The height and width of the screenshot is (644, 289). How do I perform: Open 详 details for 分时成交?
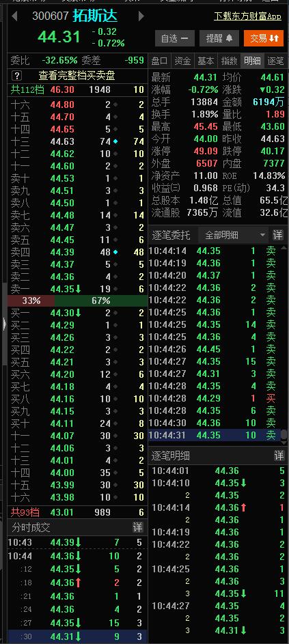138,527
